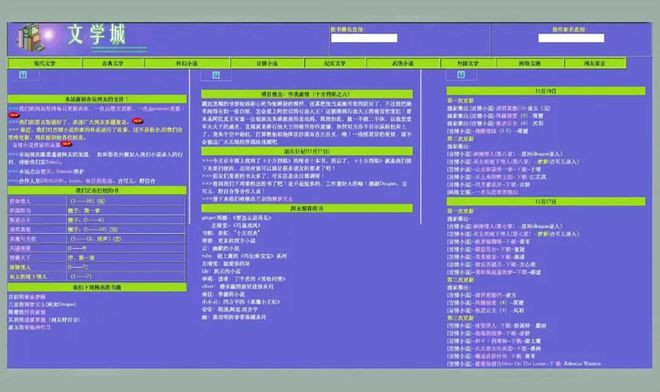Open the 现代文学 navigation tab
660x392 pixels.
[x=45, y=64]
